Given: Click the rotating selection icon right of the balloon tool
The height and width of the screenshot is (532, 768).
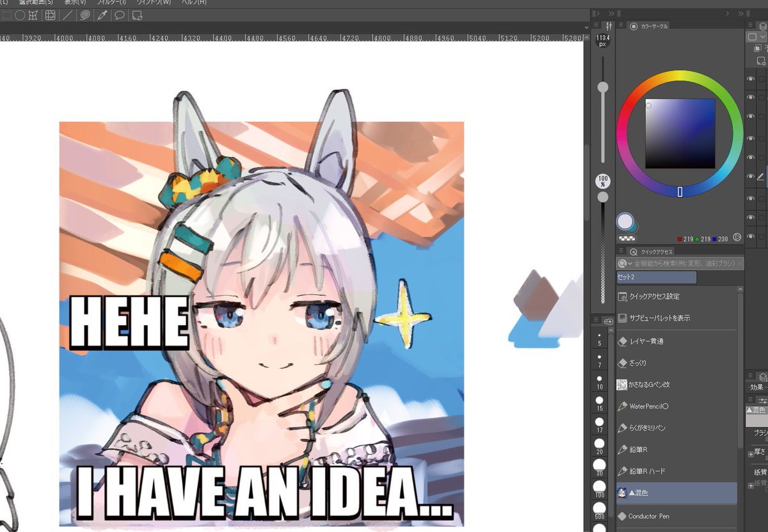Looking at the screenshot, I should click(x=136, y=15).
